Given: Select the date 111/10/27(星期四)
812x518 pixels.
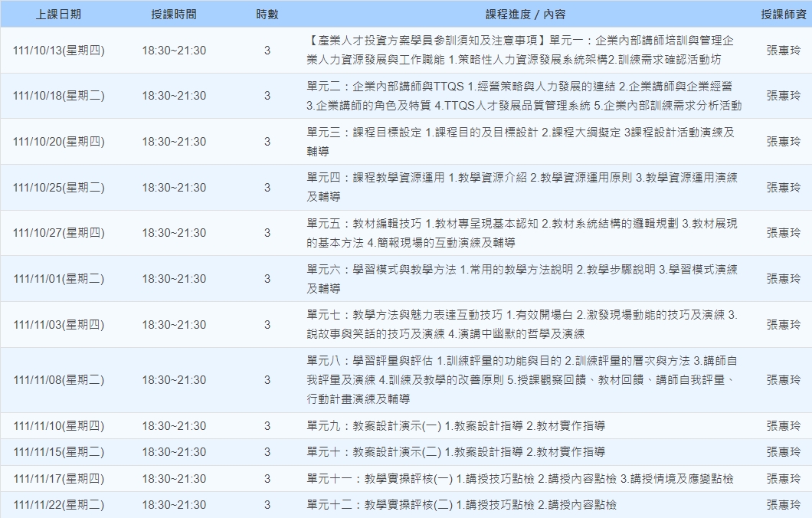Looking at the screenshot, I should [59, 233].
